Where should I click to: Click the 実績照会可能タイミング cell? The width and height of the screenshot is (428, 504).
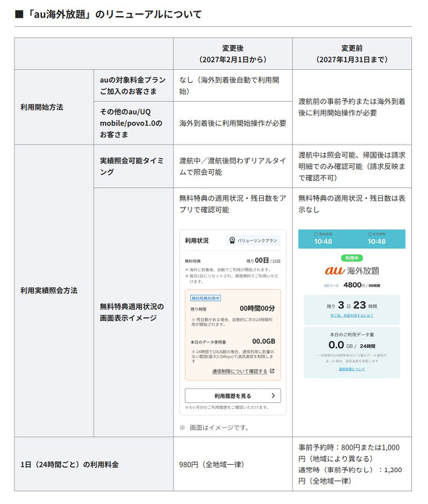pyautogui.click(x=133, y=166)
